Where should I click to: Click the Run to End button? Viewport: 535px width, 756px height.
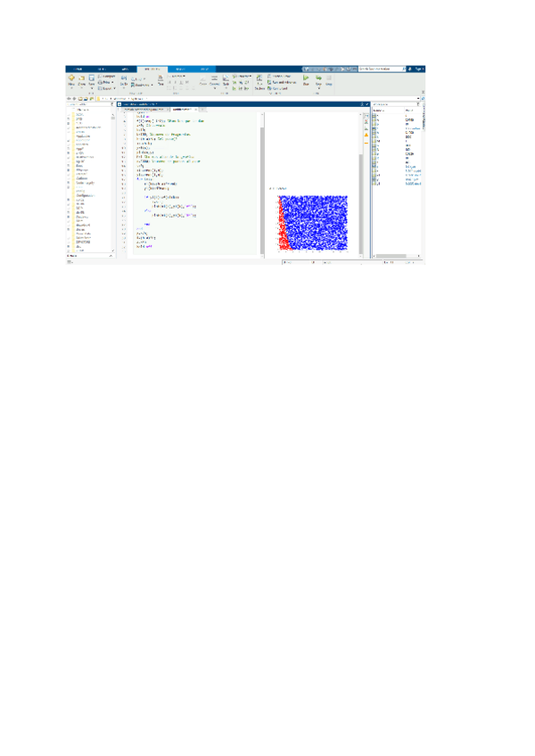tap(278, 88)
